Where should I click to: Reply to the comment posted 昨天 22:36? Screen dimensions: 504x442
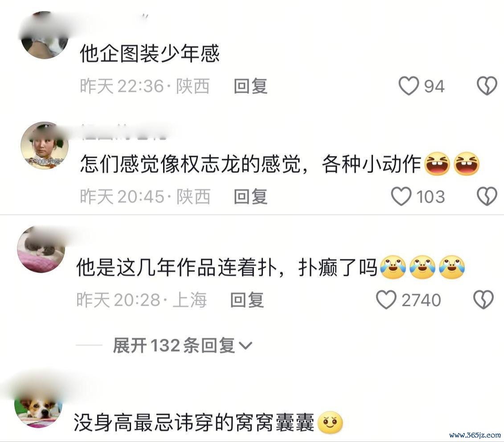[x=250, y=86]
